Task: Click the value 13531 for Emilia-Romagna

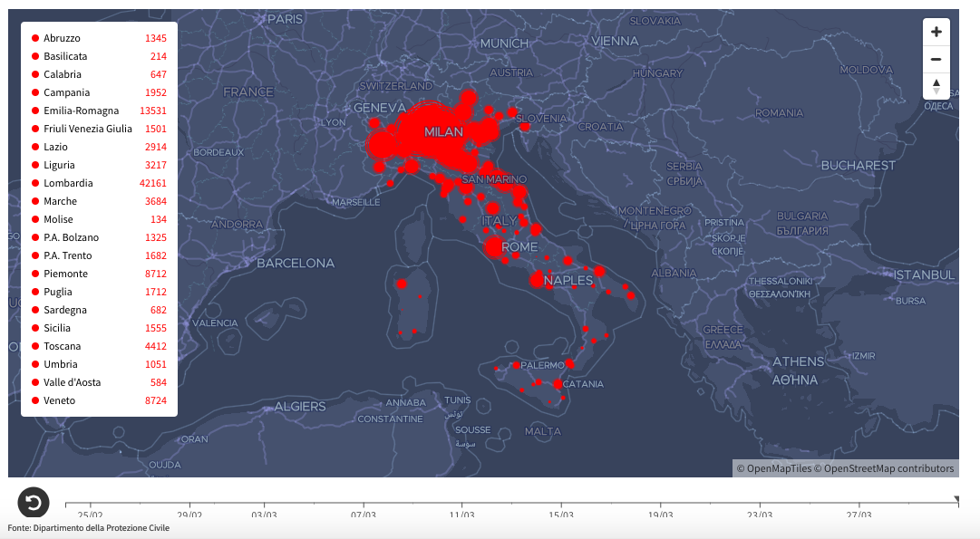Action: [153, 111]
